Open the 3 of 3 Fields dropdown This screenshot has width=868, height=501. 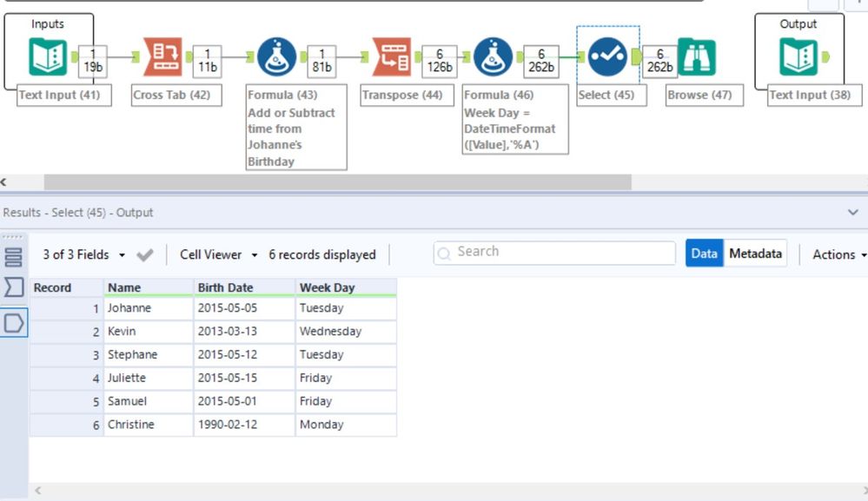pos(84,255)
